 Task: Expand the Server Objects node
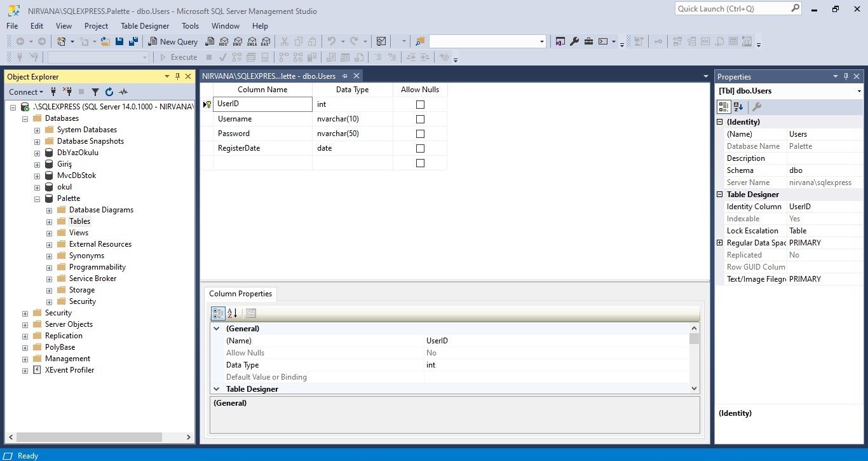pyautogui.click(x=25, y=324)
